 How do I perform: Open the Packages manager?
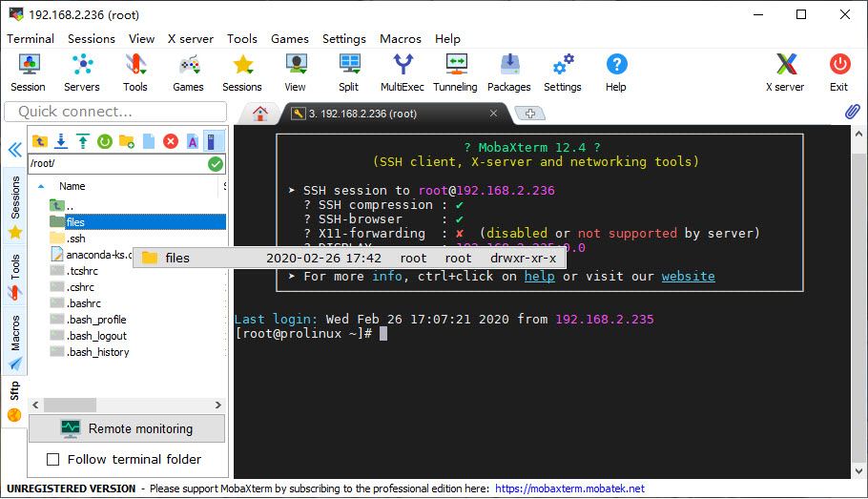[508, 73]
